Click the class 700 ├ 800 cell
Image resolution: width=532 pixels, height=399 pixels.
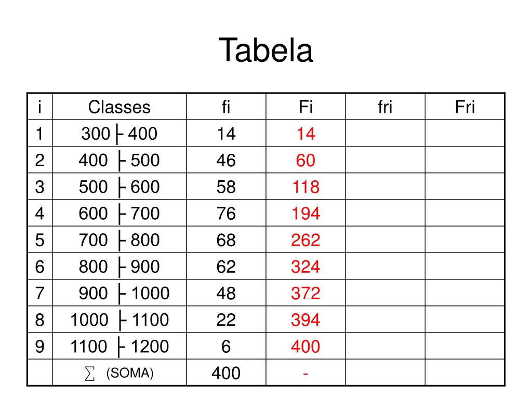coord(119,240)
